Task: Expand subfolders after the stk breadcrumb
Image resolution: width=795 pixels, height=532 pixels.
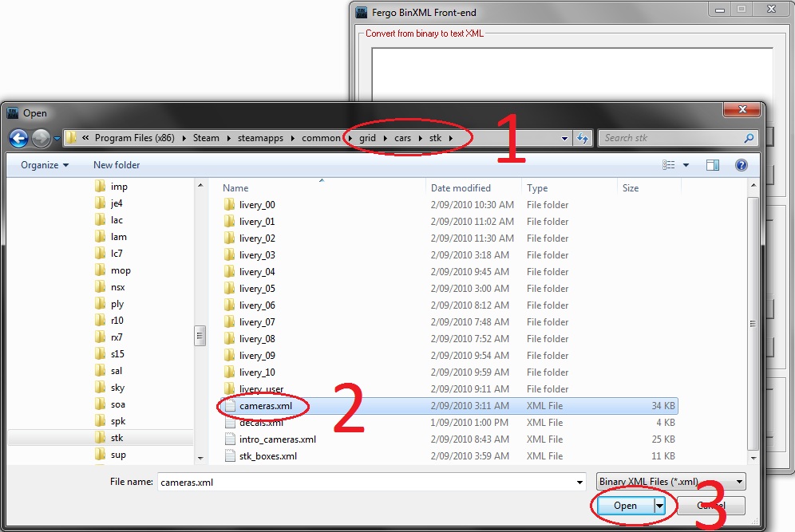Action: (450, 138)
